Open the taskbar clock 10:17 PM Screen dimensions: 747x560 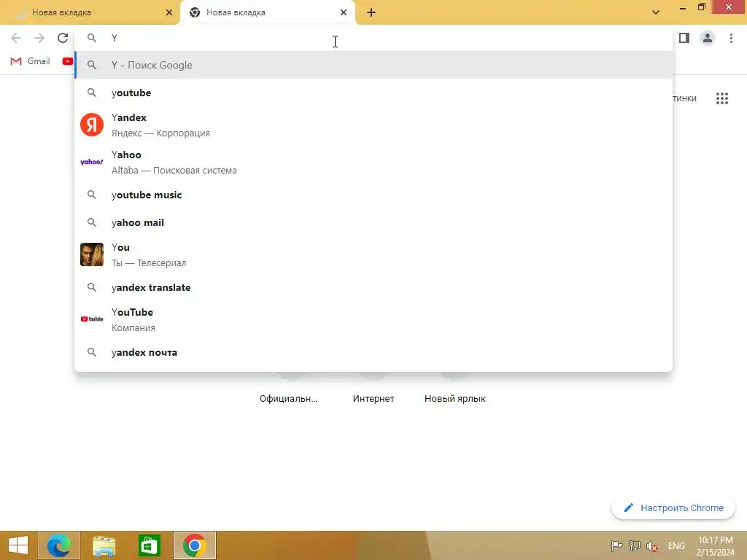pos(716,545)
